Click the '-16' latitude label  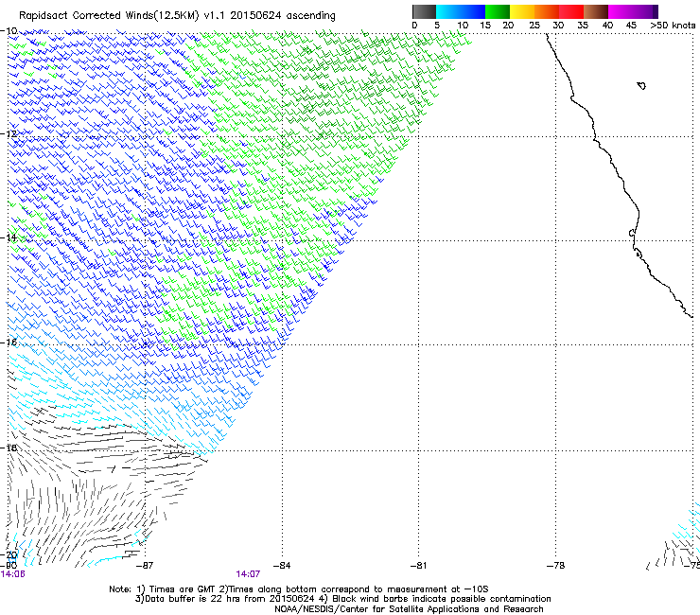click(x=9, y=342)
